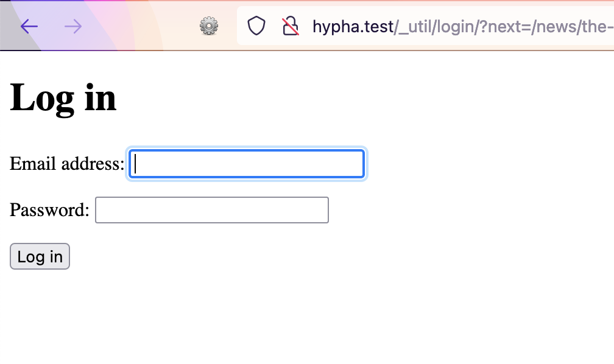Focus the Password input box
Image resolution: width=614 pixels, height=364 pixels.
(211, 209)
